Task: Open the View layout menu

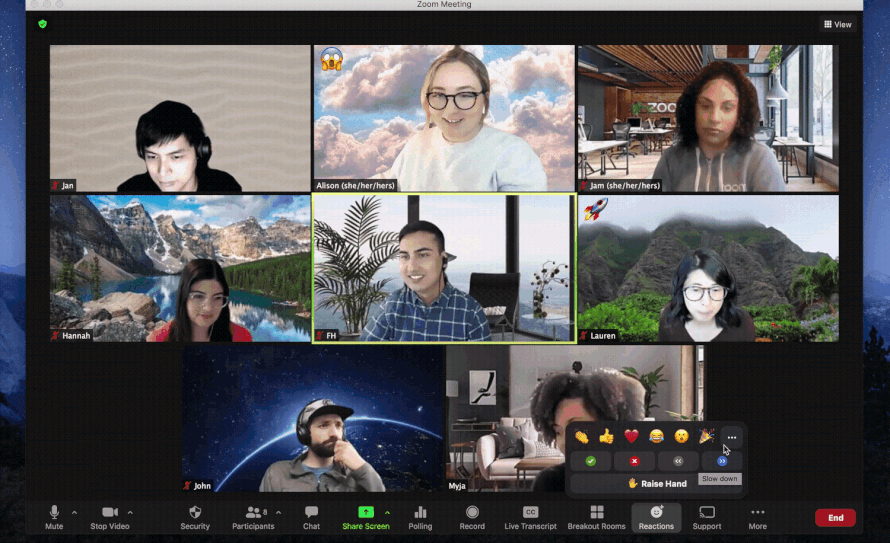Action: point(838,24)
